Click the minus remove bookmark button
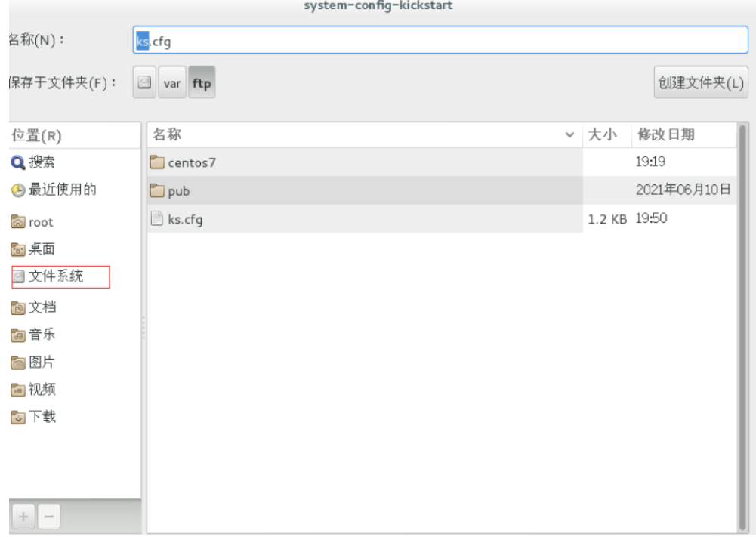756x537 pixels. coord(48,517)
